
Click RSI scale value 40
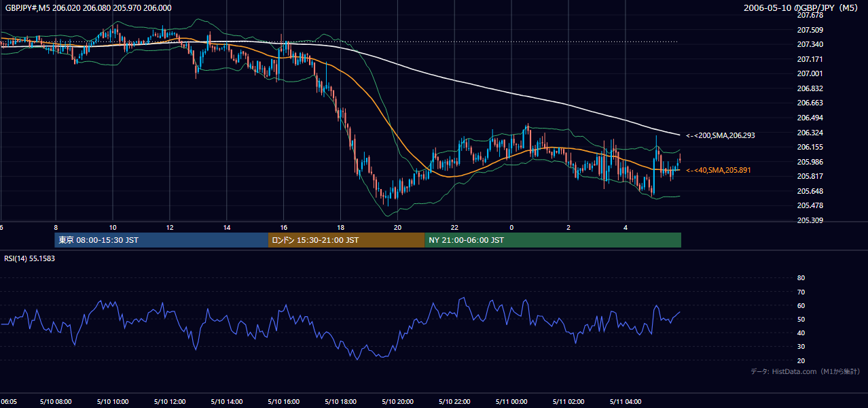coord(801,333)
